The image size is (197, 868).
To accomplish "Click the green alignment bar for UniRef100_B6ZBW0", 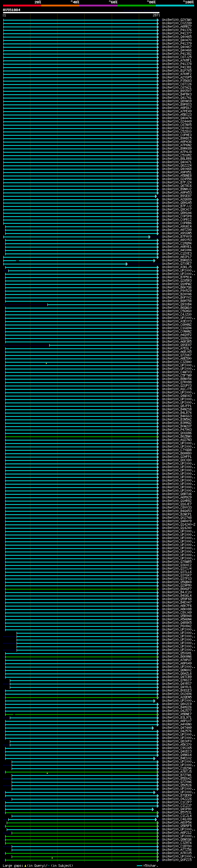I will click(82, 437).
